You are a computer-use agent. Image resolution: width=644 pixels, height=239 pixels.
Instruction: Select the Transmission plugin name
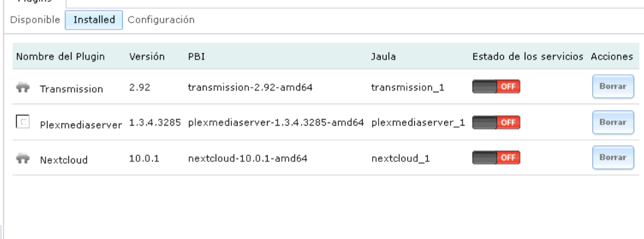pos(72,89)
